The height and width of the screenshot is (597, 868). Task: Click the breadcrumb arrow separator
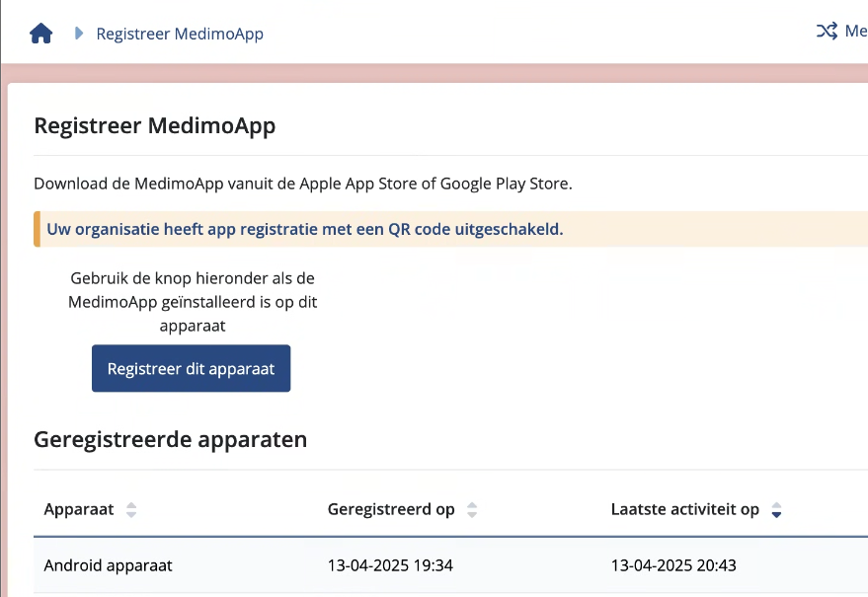click(79, 34)
